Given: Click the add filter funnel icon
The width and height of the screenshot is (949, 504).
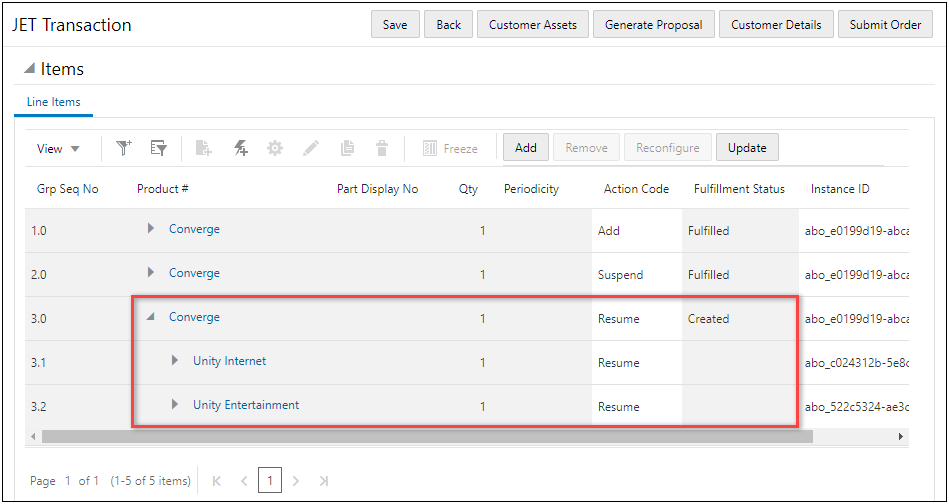Looking at the screenshot, I should point(124,148).
